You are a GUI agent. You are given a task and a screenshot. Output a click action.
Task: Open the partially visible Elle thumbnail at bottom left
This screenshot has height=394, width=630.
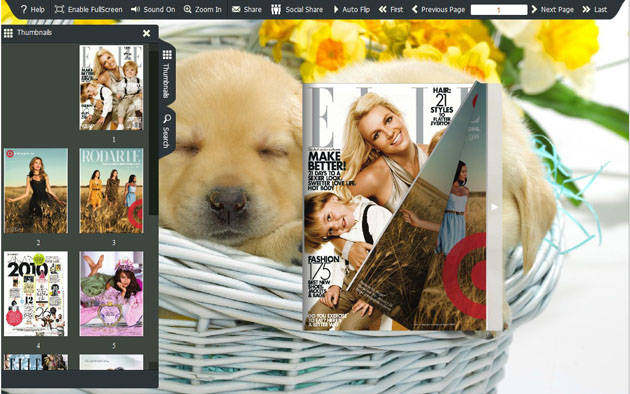[x=36, y=362]
